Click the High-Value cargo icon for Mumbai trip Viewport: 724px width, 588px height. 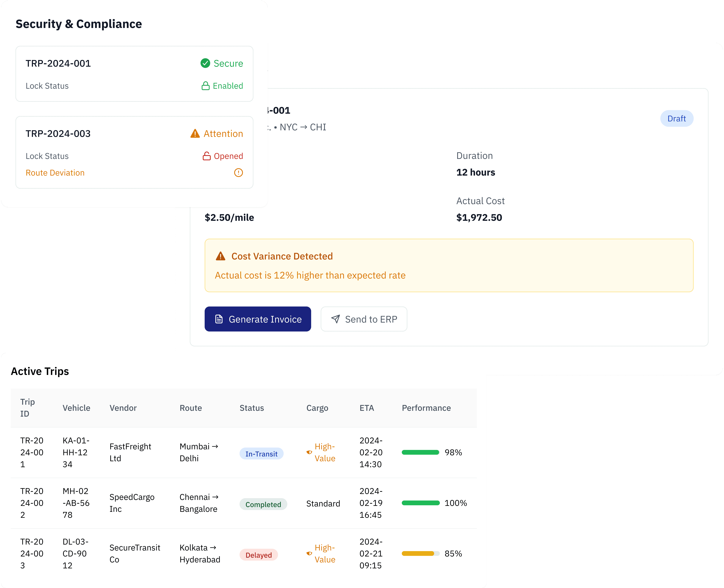pyautogui.click(x=309, y=452)
